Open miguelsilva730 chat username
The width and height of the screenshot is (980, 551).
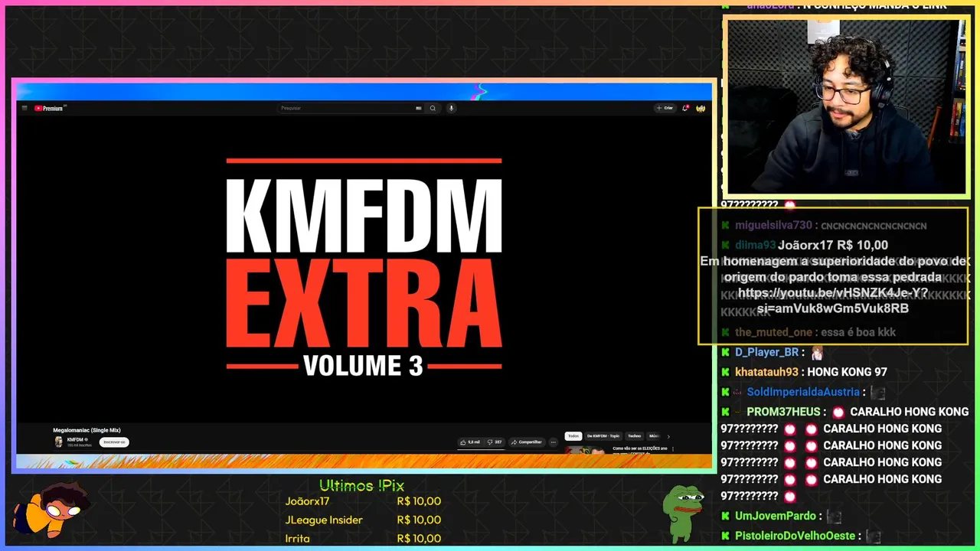pos(773,225)
